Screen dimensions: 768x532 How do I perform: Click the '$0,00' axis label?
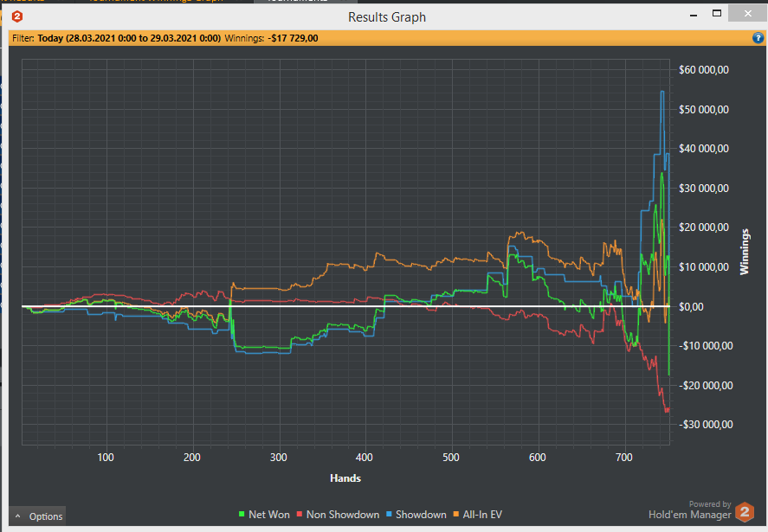coord(691,307)
